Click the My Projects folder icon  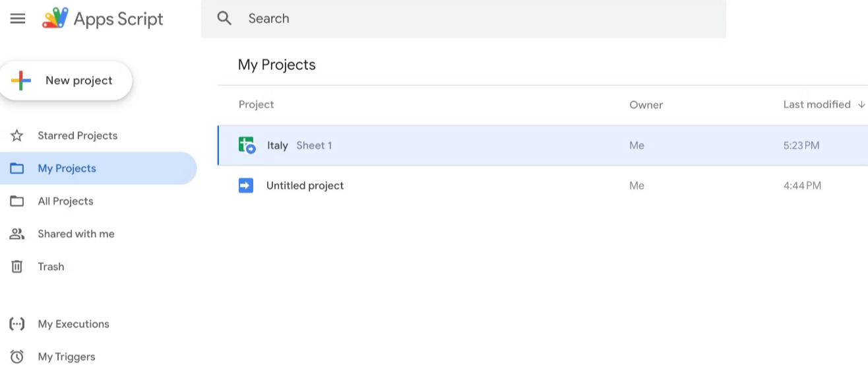point(17,168)
